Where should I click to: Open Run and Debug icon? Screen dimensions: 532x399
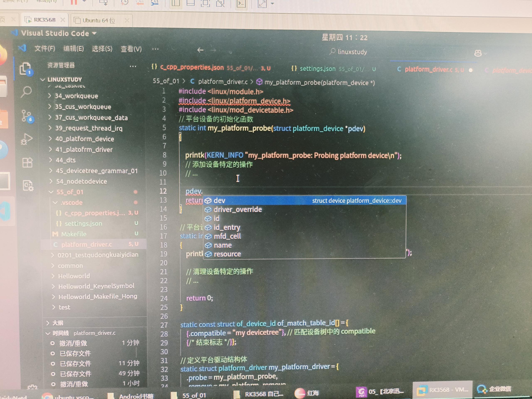click(x=27, y=139)
